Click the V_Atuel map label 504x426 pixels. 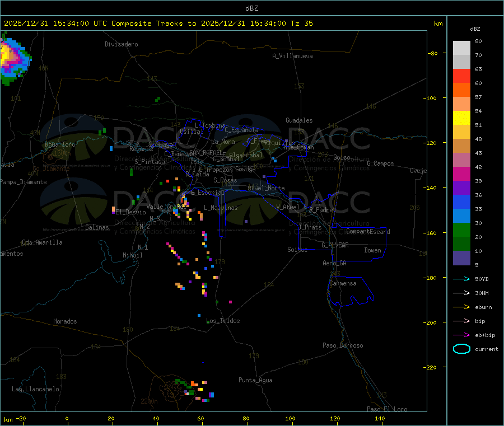288,207
